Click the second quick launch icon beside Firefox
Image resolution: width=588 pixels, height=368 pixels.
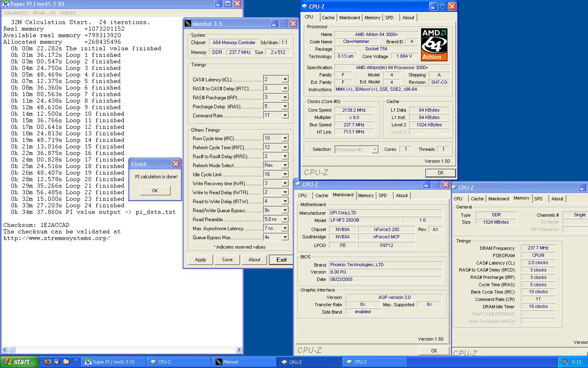tap(57, 362)
